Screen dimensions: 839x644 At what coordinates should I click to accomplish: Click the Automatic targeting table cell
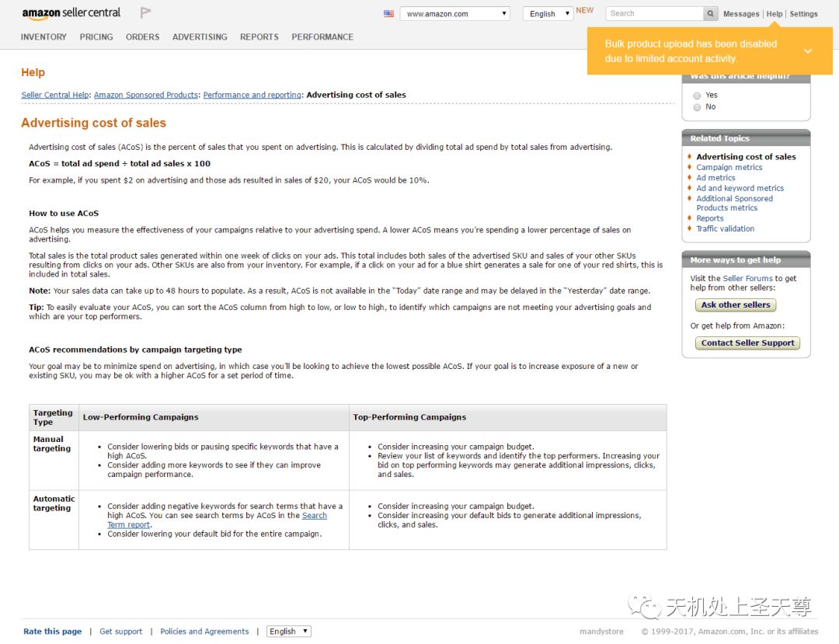[54, 520]
